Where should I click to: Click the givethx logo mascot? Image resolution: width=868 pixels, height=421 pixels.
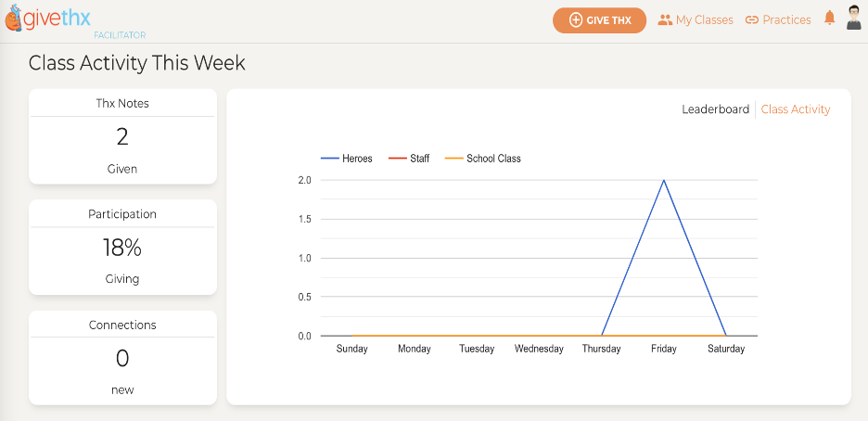tap(14, 17)
